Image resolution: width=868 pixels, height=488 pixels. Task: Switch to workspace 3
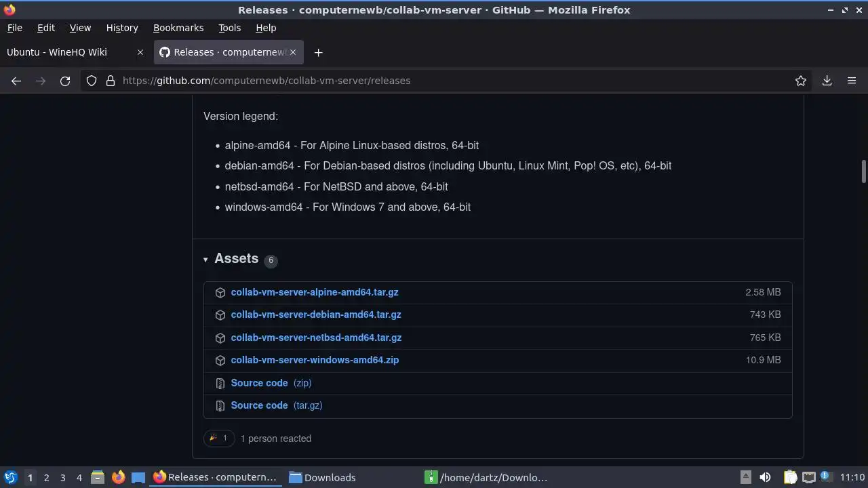(62, 477)
